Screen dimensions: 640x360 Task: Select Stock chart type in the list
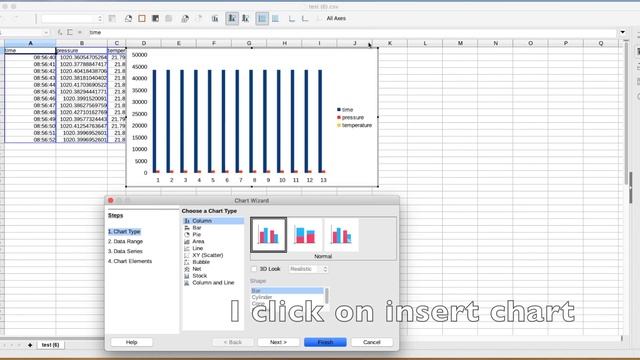tap(213, 276)
